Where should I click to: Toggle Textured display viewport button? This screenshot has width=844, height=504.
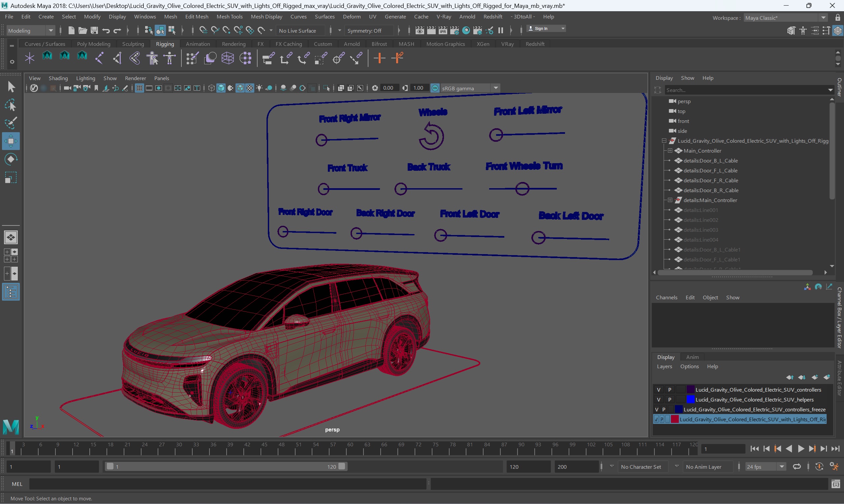coord(250,88)
